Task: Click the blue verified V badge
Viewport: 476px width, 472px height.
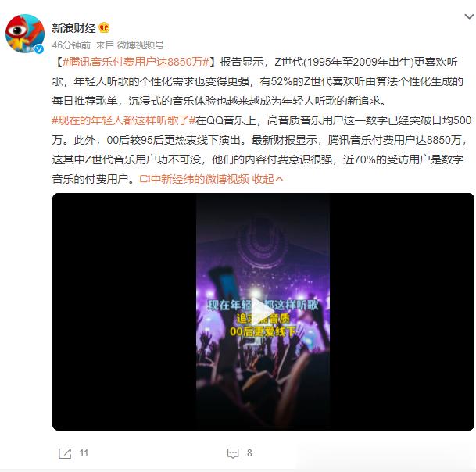Action: tap(39, 49)
